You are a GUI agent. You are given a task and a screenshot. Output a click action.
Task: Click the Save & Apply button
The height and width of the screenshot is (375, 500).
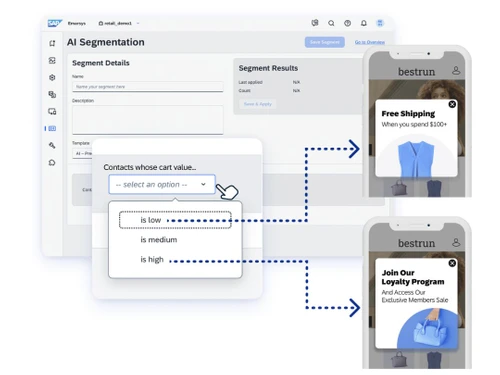tap(258, 104)
